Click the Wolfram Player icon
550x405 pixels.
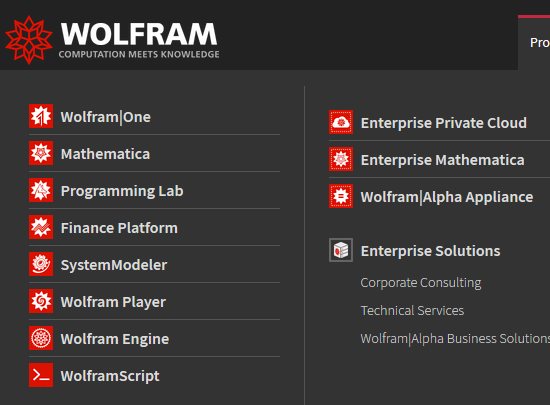point(41,301)
